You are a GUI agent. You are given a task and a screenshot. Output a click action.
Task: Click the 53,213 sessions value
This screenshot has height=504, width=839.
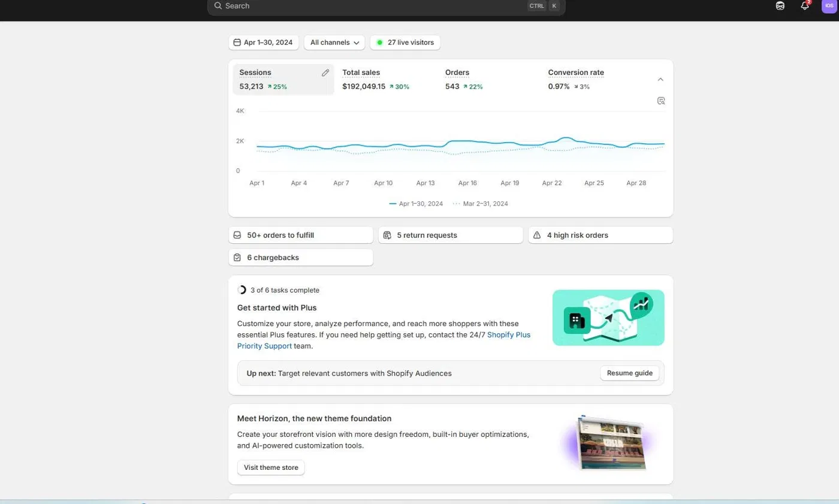click(x=251, y=86)
